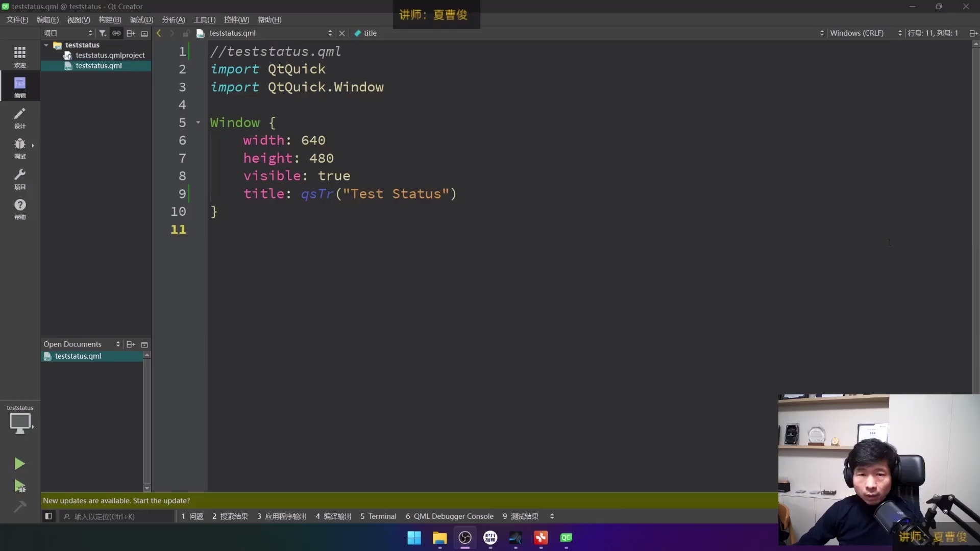
Task: Start the update from the notification bar
Action: pos(162,500)
